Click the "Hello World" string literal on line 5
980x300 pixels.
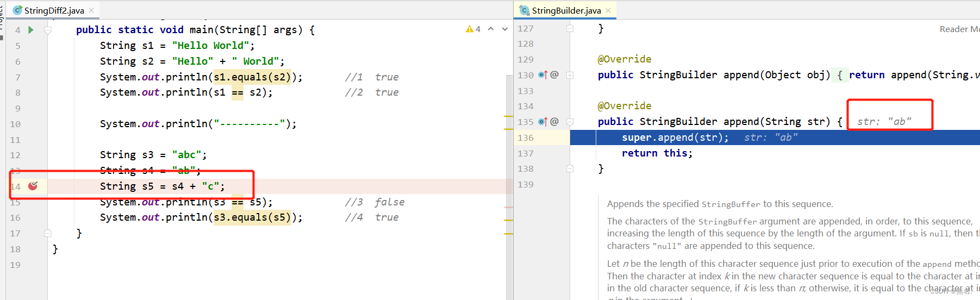[210, 46]
